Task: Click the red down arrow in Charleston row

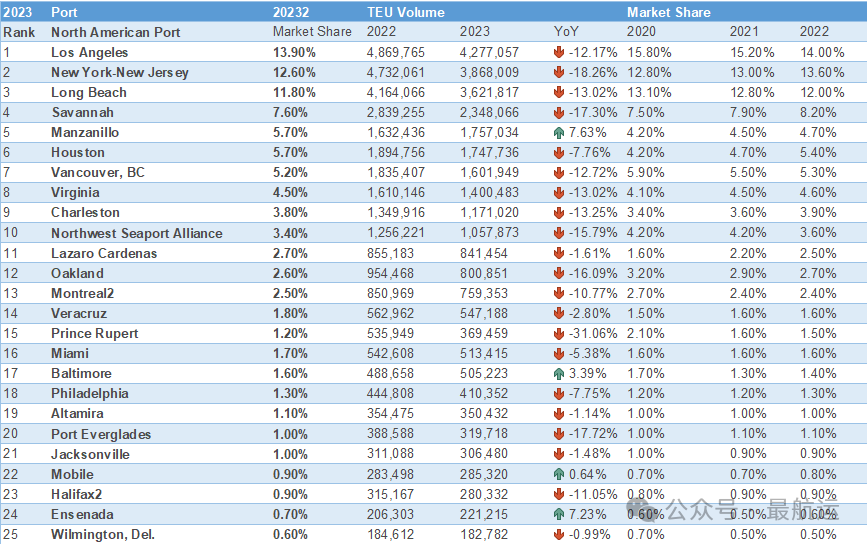Action: (558, 213)
